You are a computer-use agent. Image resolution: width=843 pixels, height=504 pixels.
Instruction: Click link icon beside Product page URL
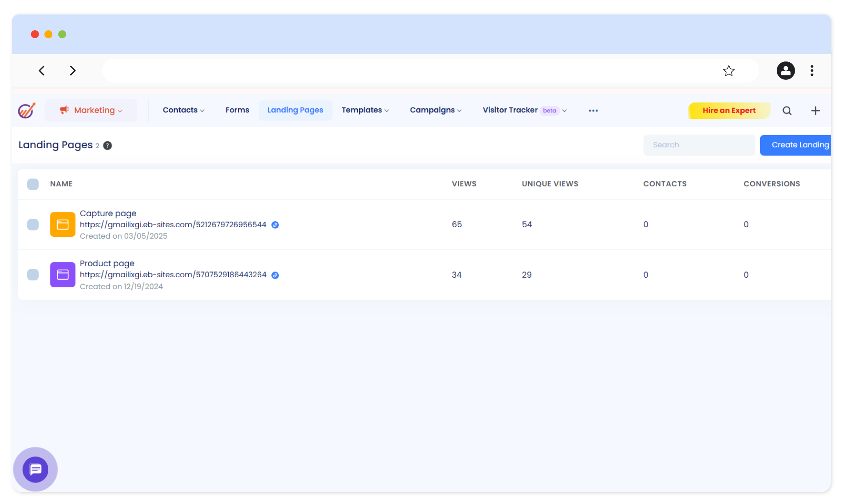(275, 275)
